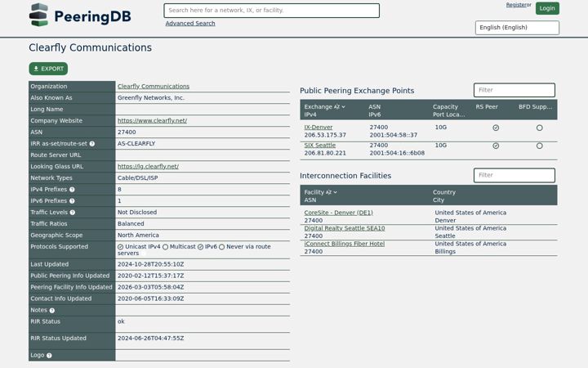Open the https://lg.clearfly.net/ looking glass link
The image size is (588, 368).
[148, 167]
